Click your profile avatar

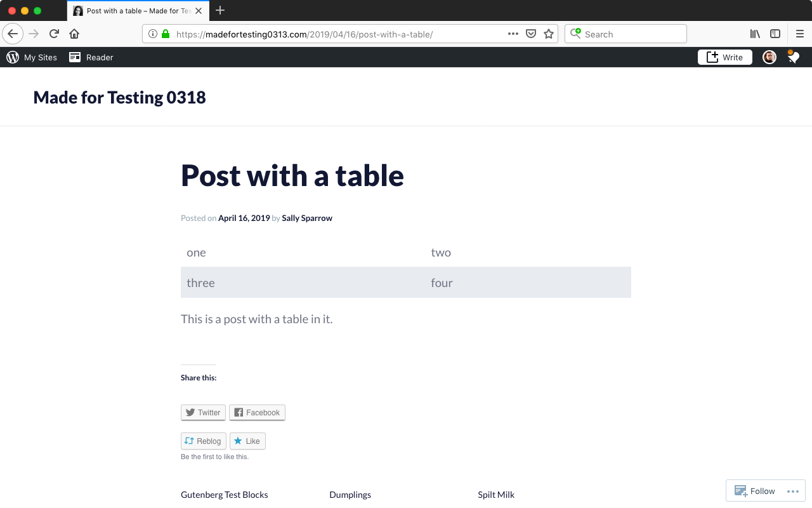[x=769, y=57]
